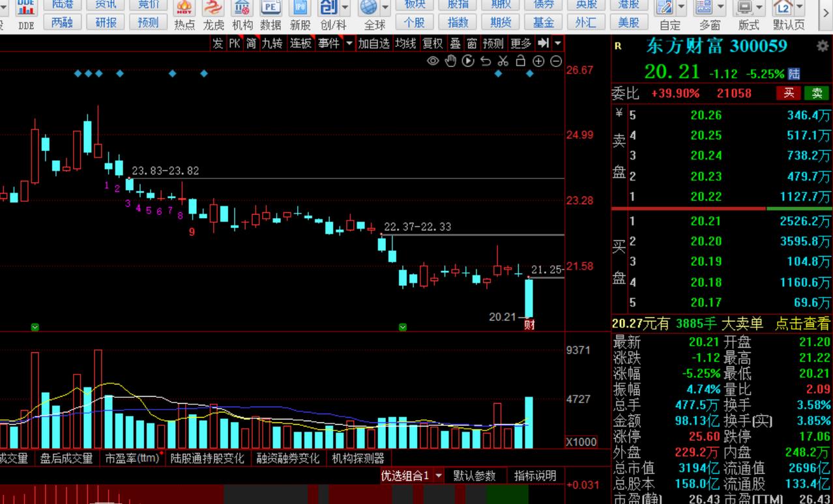
Task: Toggle 复权 price adjustment
Action: click(433, 43)
